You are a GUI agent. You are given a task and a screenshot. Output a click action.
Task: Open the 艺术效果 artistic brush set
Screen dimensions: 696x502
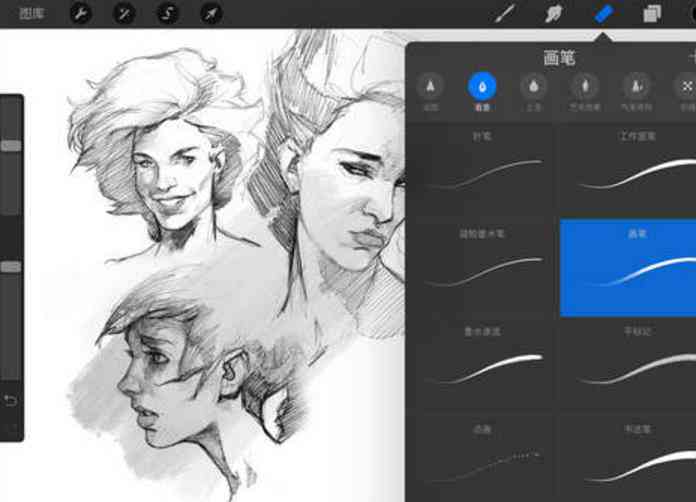585,92
